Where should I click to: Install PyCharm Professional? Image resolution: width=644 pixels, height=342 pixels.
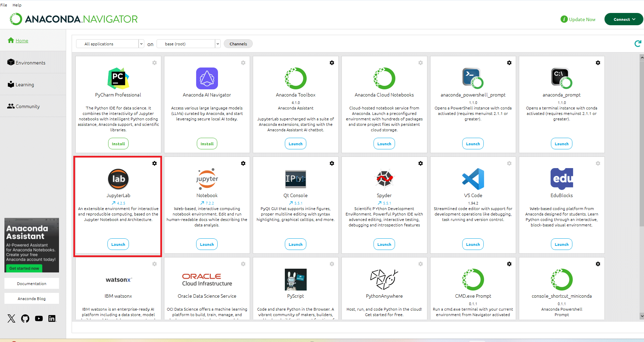pos(118,144)
